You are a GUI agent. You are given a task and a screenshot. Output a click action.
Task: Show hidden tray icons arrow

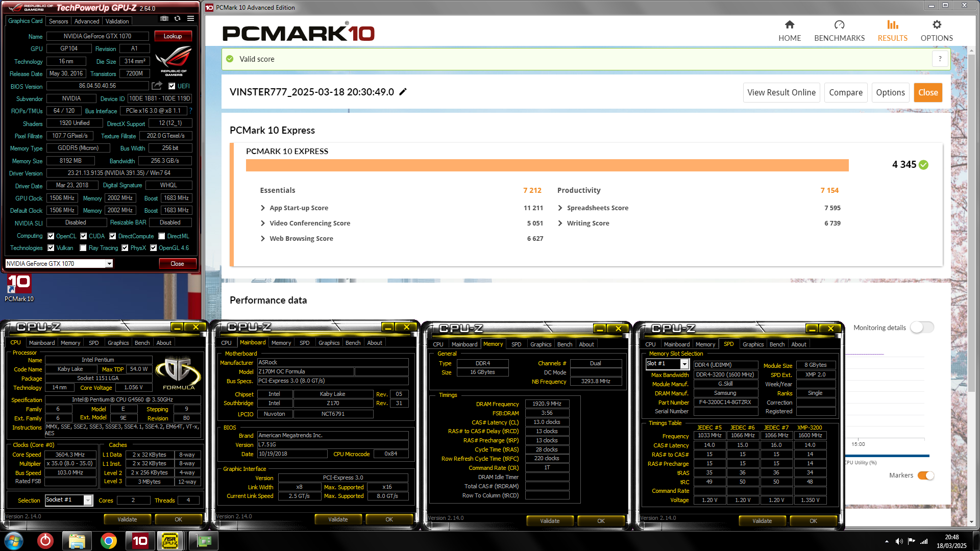887,541
